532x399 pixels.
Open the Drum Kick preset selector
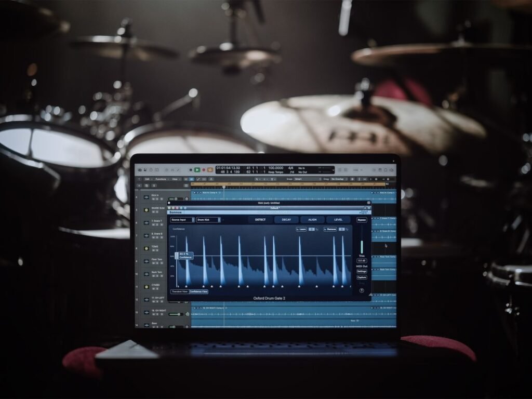click(208, 220)
